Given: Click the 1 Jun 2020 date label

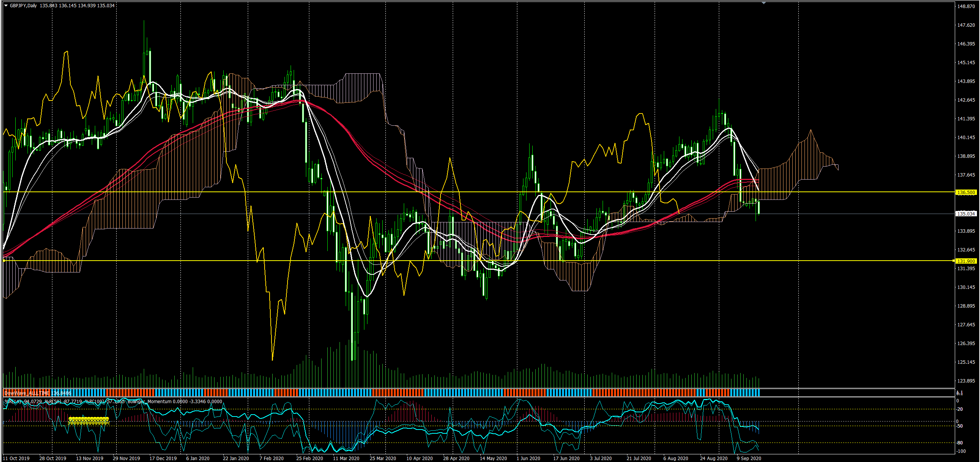Looking at the screenshot, I should coord(528,458).
